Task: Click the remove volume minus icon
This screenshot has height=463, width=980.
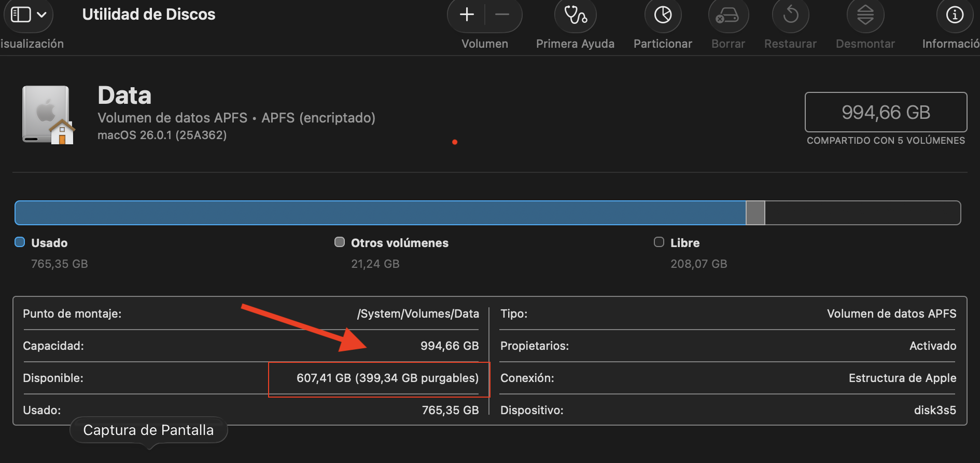Action: 502,15
